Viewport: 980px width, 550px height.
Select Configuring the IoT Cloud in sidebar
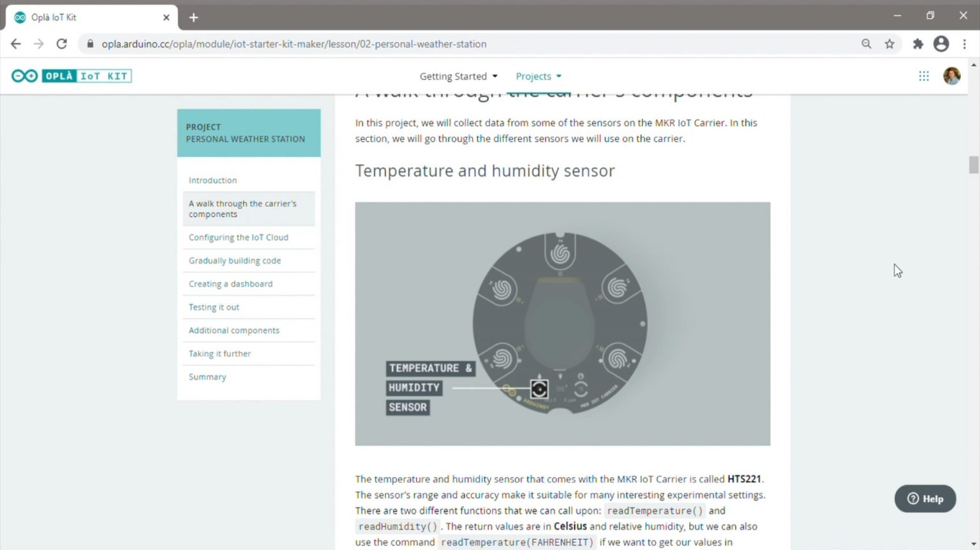click(x=239, y=237)
